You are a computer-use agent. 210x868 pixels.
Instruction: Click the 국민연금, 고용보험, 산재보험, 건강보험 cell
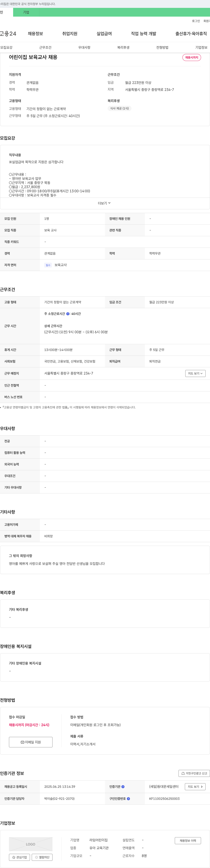70,361
